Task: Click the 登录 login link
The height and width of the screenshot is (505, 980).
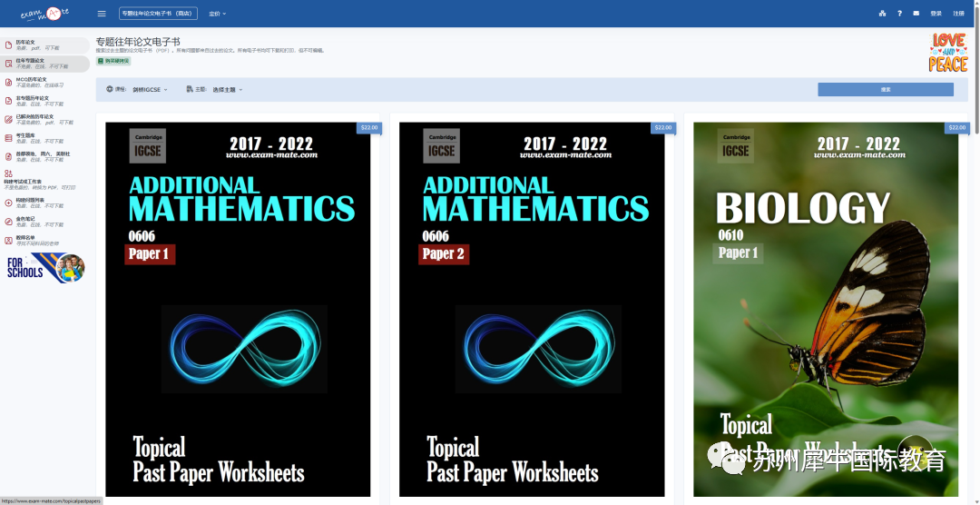Action: click(x=936, y=13)
